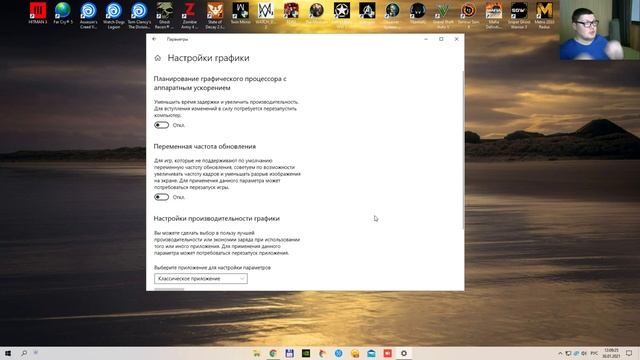Switch input language РУС indicator
The height and width of the screenshot is (360, 640).
coord(594,353)
